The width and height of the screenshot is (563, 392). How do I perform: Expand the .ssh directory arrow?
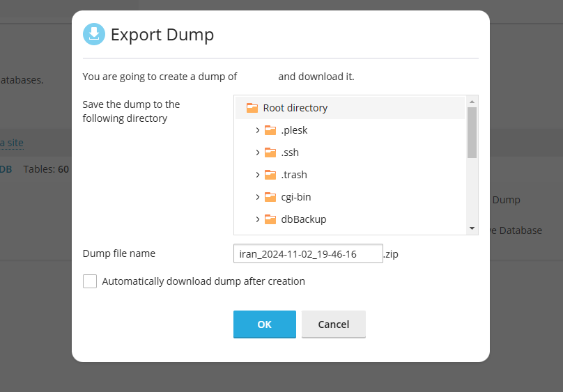coord(258,152)
